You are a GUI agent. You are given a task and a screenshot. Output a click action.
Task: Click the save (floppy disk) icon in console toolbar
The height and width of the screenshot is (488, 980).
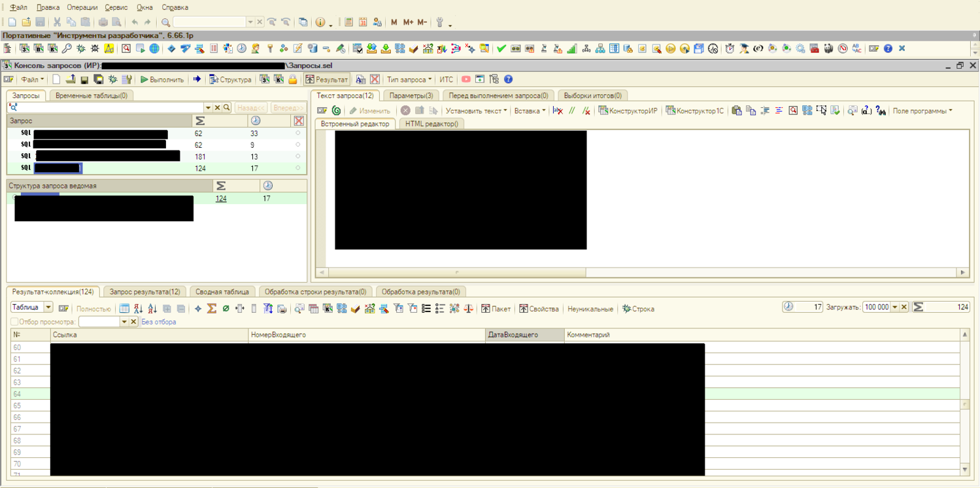coord(84,80)
